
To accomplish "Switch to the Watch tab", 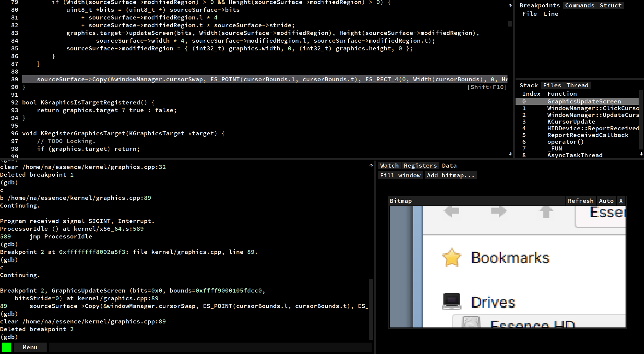I will 389,165.
